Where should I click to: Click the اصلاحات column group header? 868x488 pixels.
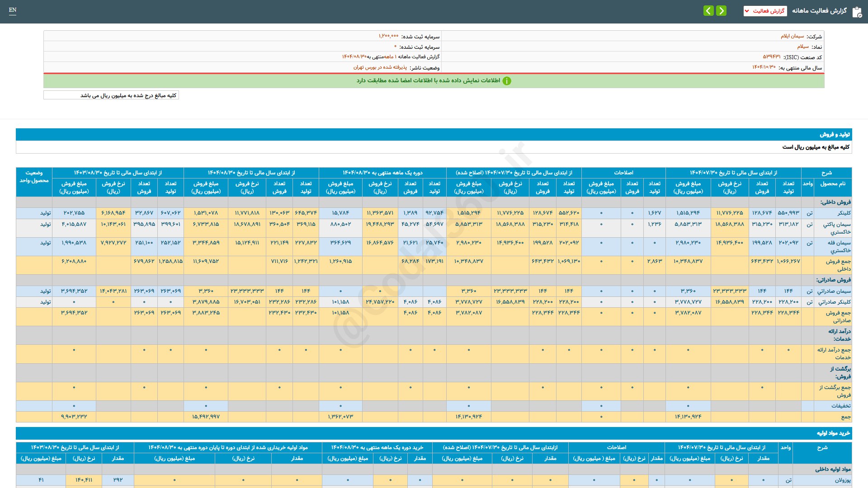tap(623, 173)
